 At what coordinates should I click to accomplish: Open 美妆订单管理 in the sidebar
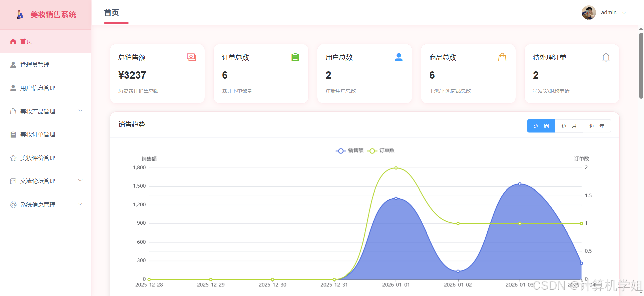pos(46,134)
